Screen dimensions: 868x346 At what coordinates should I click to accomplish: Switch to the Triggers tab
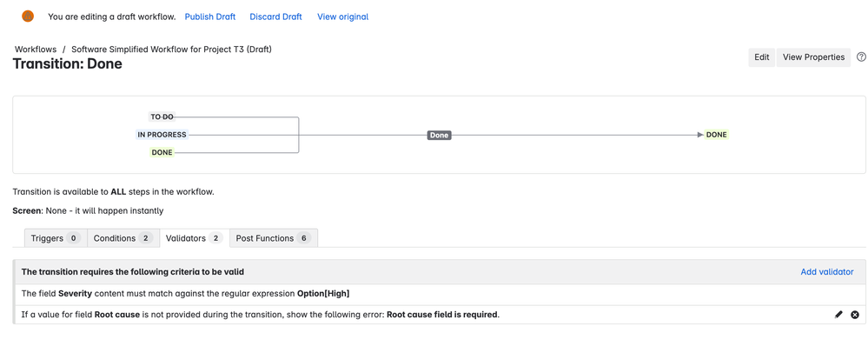tap(56, 238)
